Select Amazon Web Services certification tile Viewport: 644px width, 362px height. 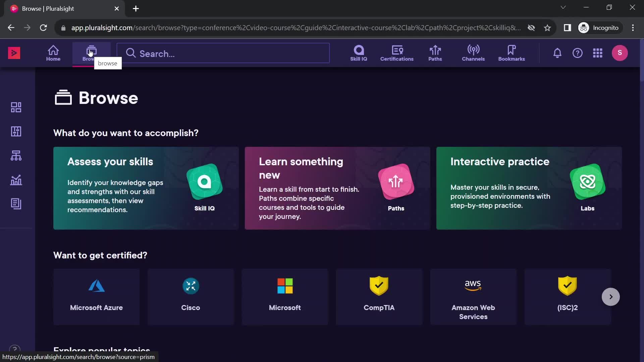(x=473, y=297)
